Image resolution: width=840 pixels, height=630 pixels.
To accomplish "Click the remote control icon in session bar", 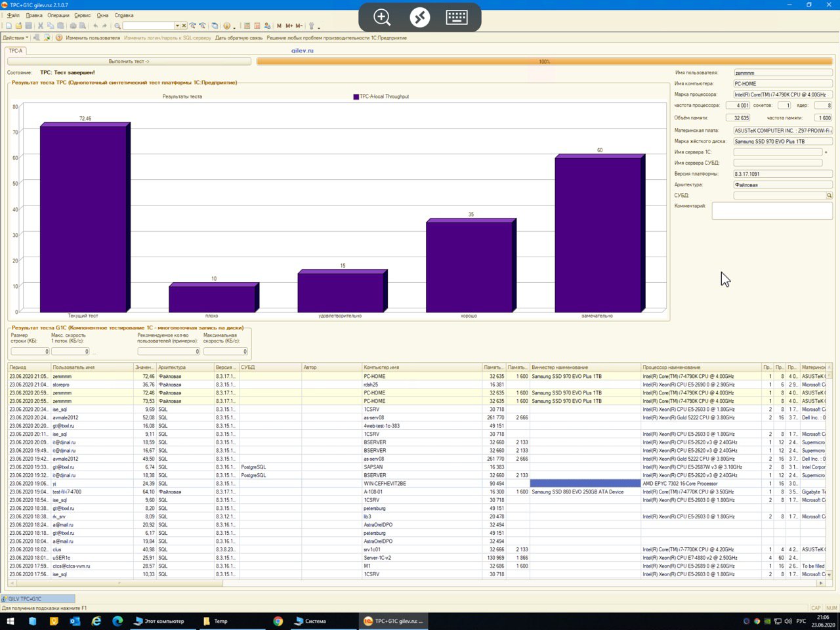I will (420, 17).
